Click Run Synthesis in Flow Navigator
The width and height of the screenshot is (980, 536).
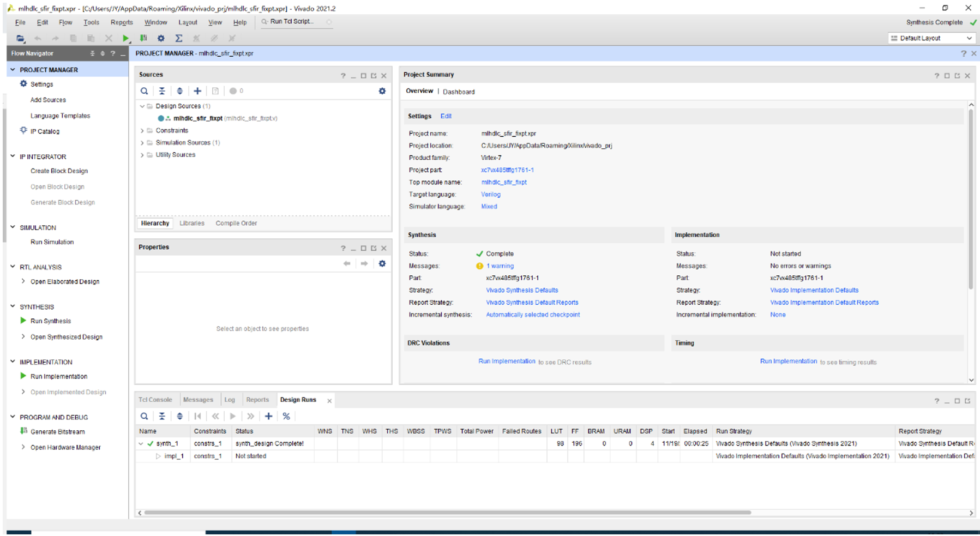tap(51, 321)
